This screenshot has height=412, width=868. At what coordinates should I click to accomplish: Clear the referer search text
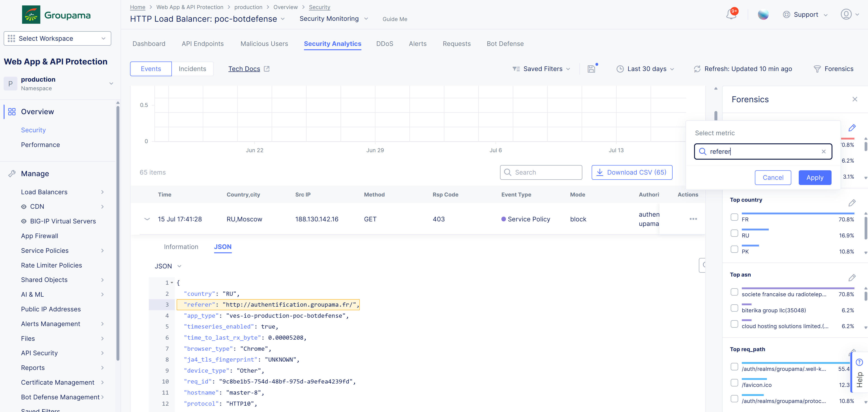click(x=823, y=152)
